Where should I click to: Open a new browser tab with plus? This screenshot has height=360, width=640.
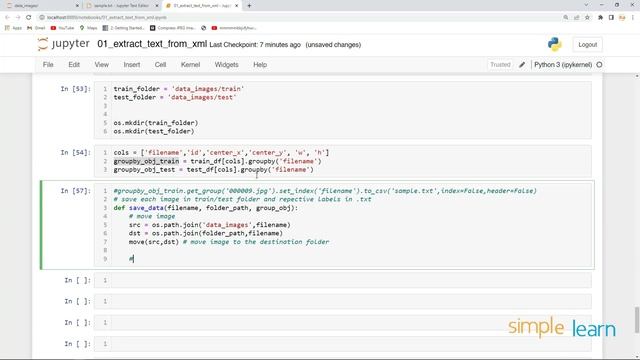pos(249,6)
